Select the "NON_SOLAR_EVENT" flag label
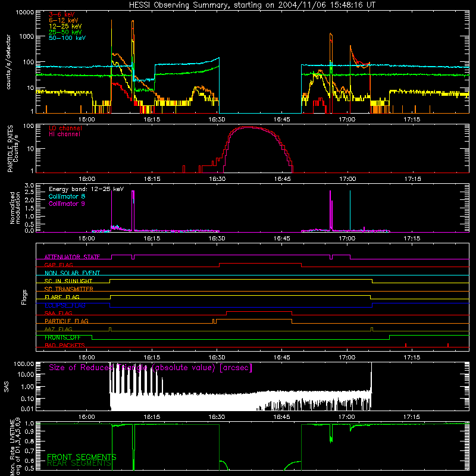 [72, 273]
